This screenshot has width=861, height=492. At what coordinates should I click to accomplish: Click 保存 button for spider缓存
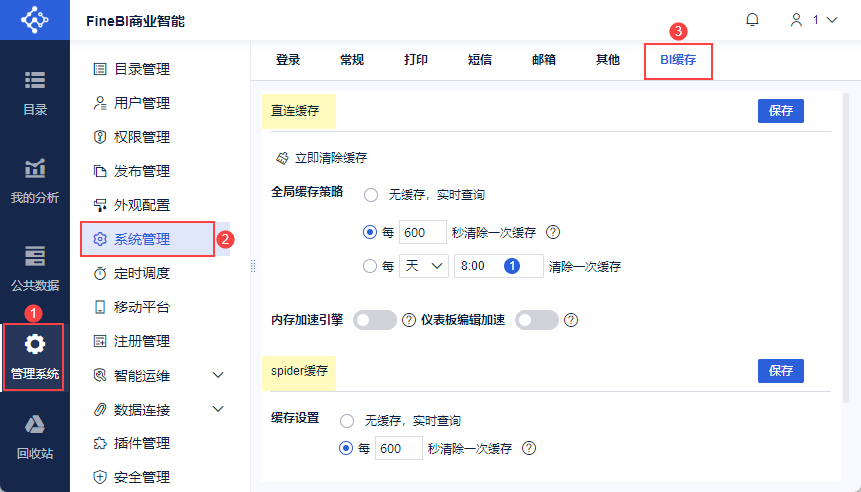pyautogui.click(x=780, y=371)
